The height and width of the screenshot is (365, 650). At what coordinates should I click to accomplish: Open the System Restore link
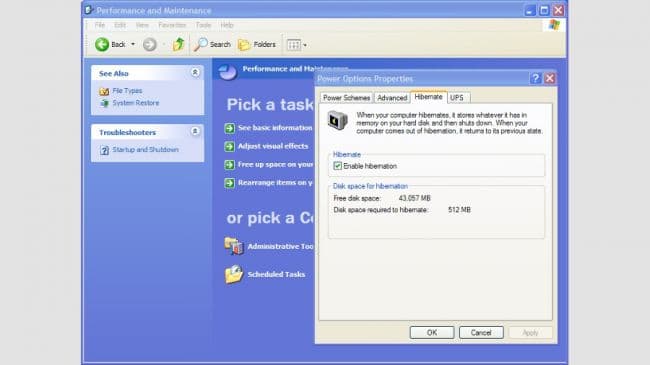[136, 103]
